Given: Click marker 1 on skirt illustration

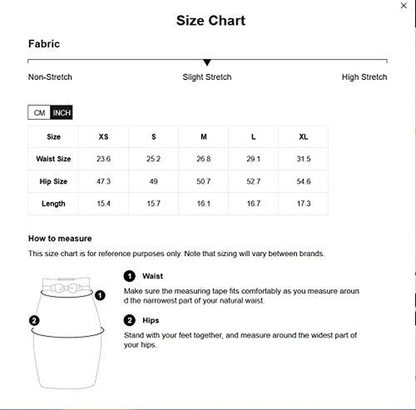Looking at the screenshot, I should (x=100, y=295).
